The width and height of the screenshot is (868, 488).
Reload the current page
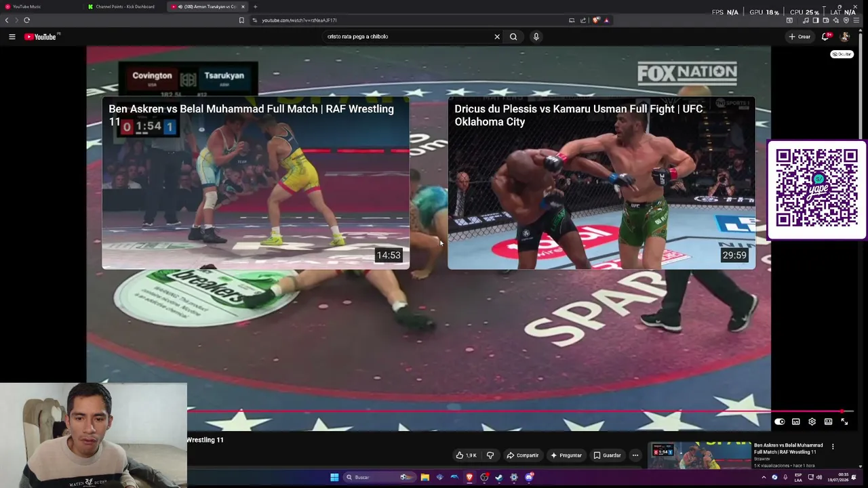[27, 20]
